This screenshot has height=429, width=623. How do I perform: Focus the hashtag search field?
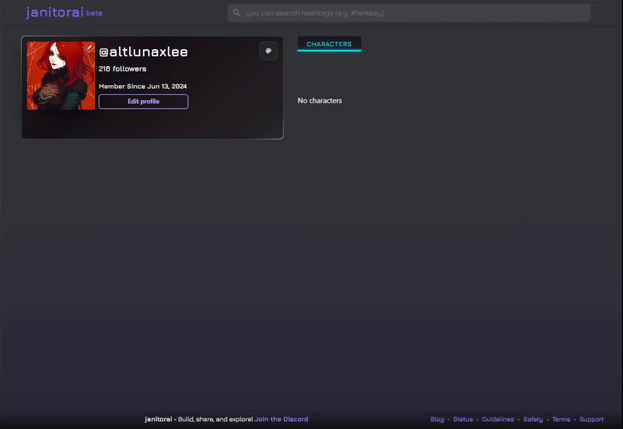[410, 13]
